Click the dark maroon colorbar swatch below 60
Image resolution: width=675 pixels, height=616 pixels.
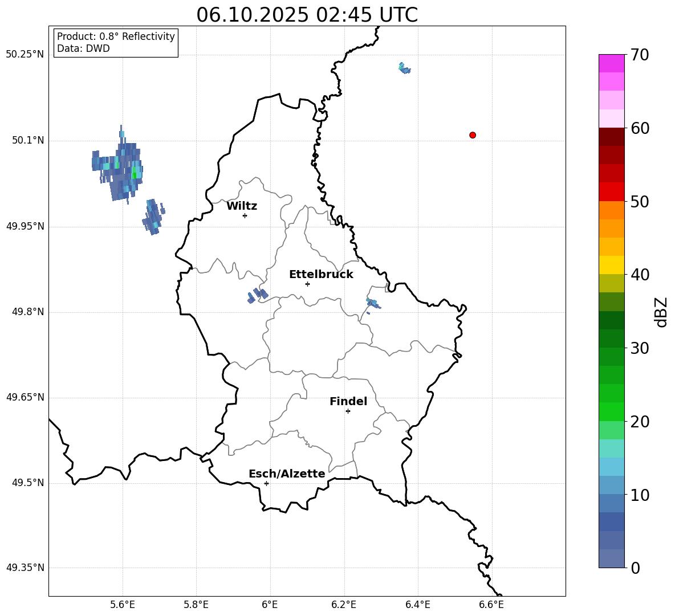click(x=611, y=137)
